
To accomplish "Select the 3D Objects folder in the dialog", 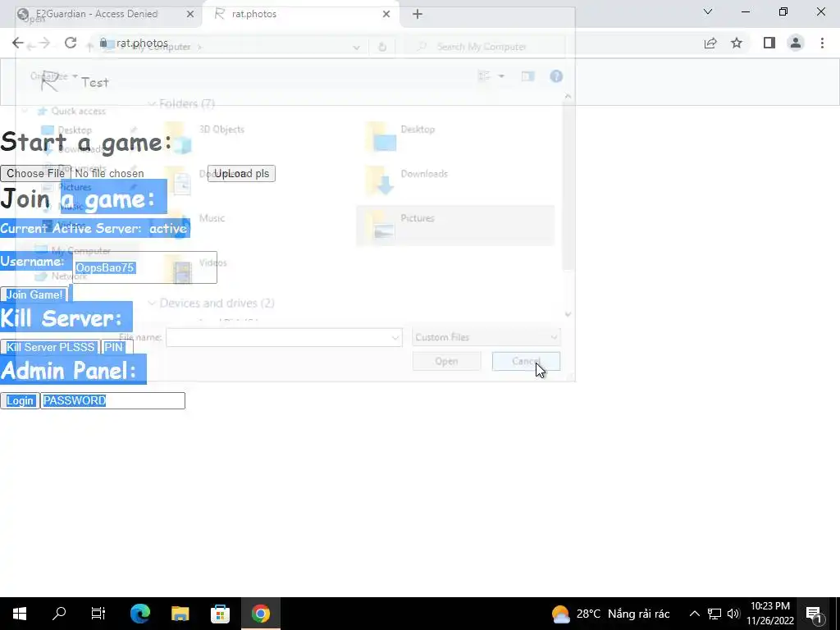I will point(254,137).
